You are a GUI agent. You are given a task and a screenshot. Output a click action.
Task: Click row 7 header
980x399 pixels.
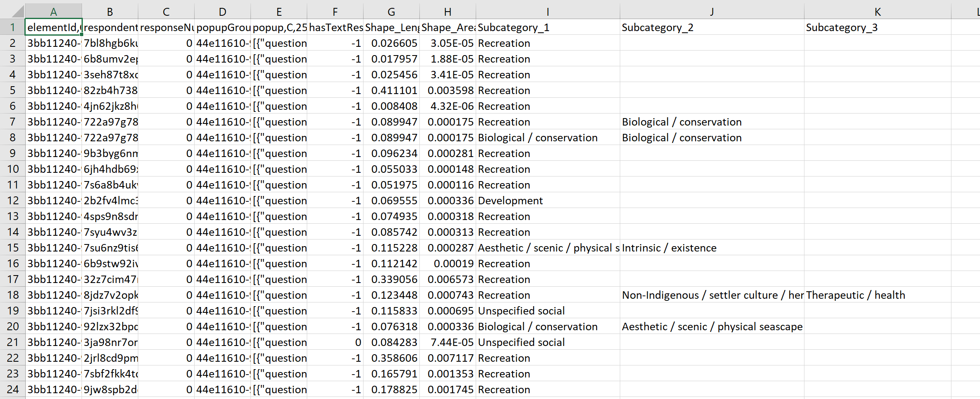click(13, 122)
